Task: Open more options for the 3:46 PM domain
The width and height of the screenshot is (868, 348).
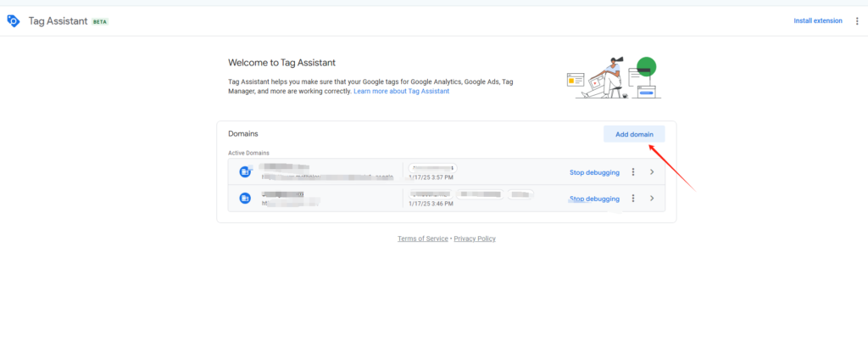Action: point(633,199)
